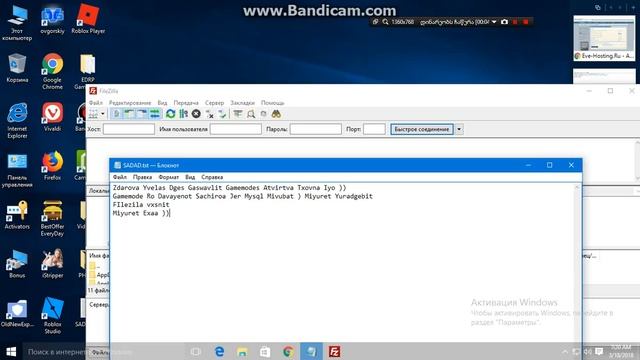Image resolution: width=640 pixels, height=360 pixels.
Task: Open Корзина recycle bin icon
Action: point(17,68)
